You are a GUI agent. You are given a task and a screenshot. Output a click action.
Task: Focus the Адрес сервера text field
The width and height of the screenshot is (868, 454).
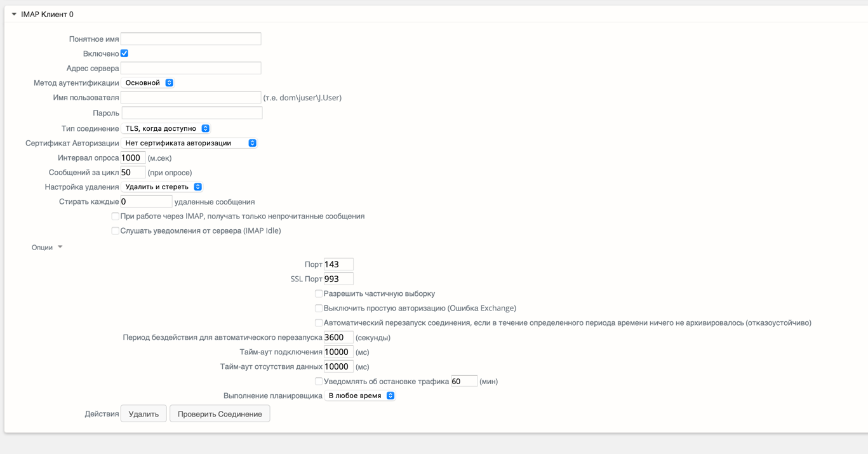(x=190, y=68)
